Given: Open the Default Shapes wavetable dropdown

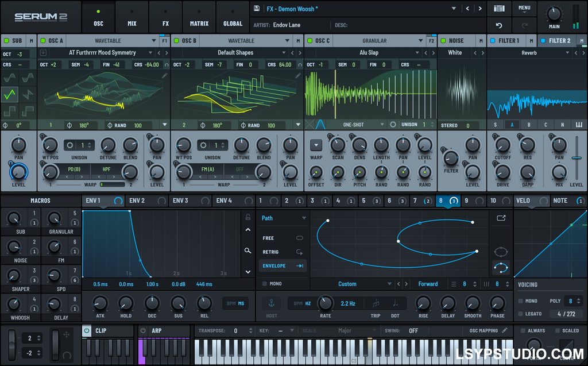Looking at the screenshot, I should [284, 52].
